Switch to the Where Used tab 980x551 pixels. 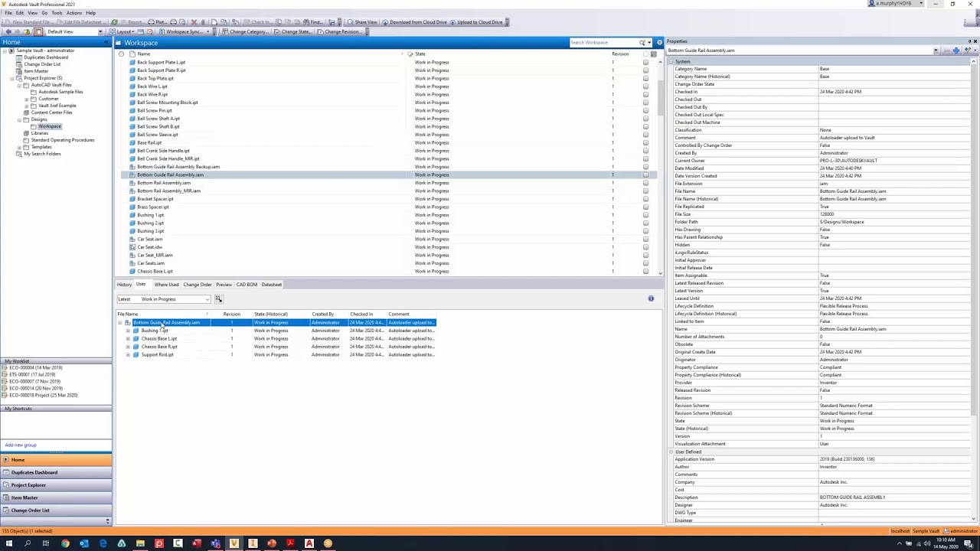tap(166, 285)
